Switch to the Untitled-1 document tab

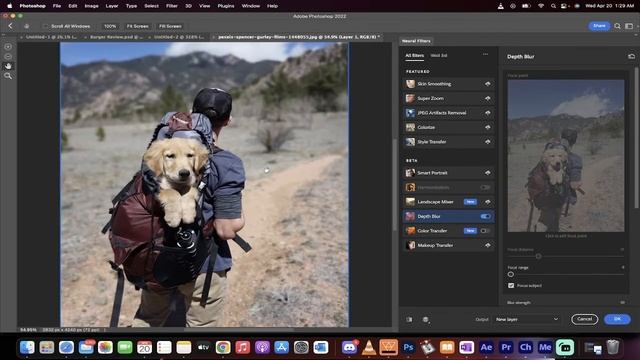tap(50, 37)
